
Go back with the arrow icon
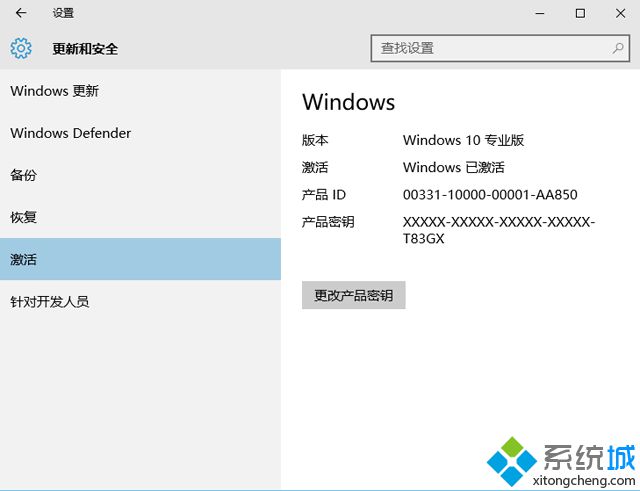point(21,13)
